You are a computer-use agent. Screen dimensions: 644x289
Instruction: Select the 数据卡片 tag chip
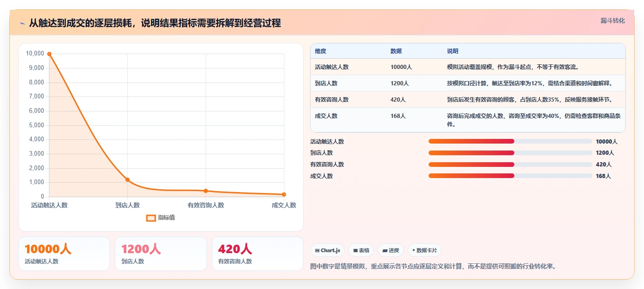(x=424, y=250)
